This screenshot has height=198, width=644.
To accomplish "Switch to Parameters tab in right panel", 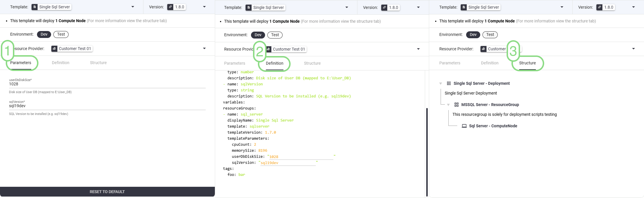I will click(450, 63).
